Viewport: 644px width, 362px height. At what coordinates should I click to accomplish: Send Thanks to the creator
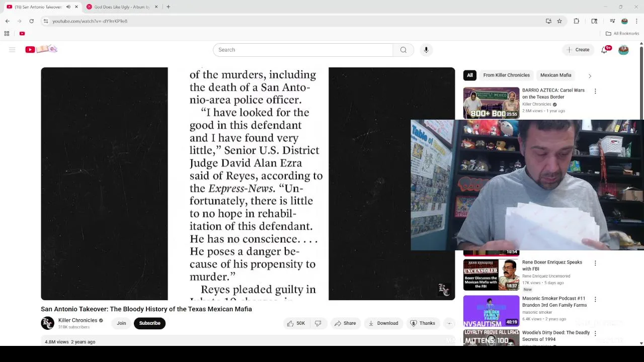[x=423, y=323]
